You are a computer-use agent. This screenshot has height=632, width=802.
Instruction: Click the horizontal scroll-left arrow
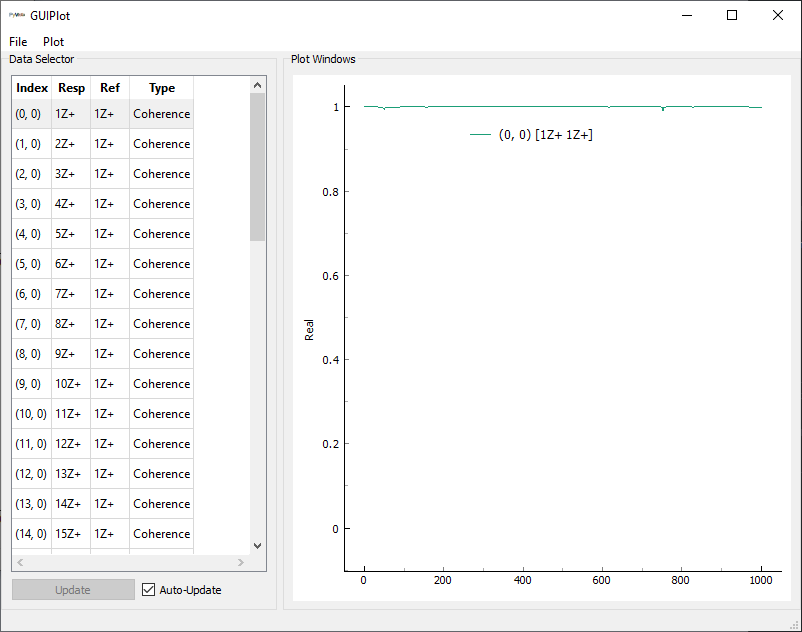20,562
